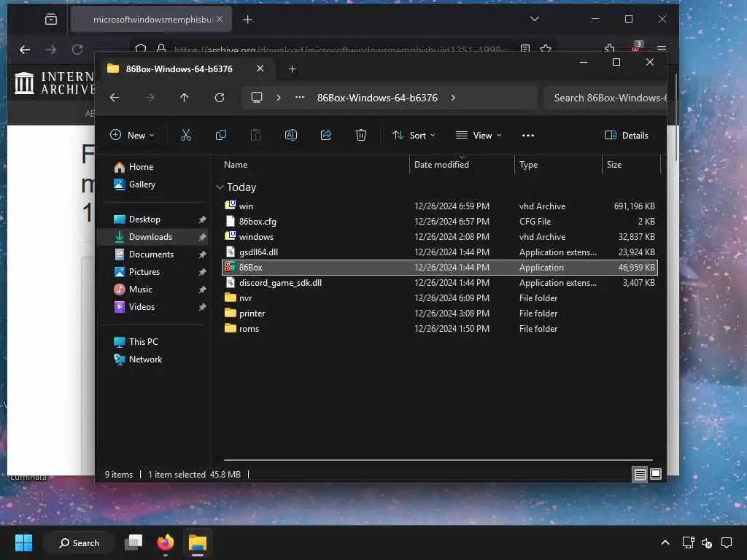Screen dimensions: 747x560
Task: Select the windows vhd file
Action: pyautogui.click(x=439, y=237)
